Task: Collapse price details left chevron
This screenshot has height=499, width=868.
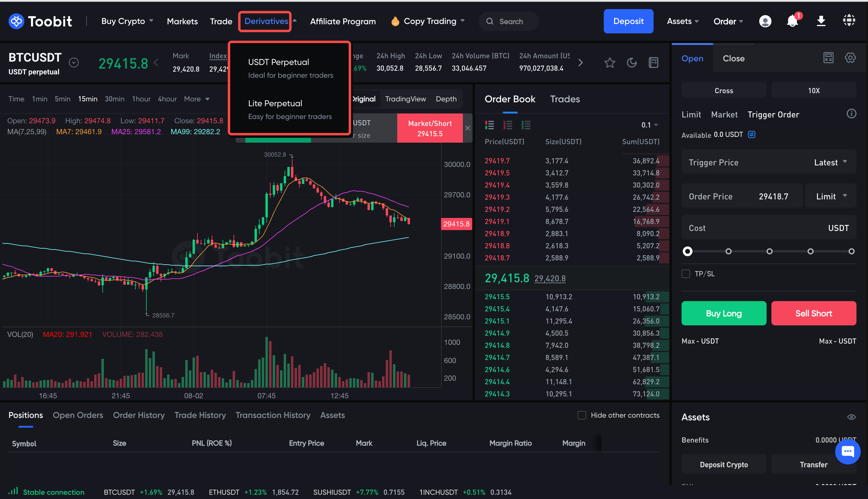Action: (x=156, y=63)
